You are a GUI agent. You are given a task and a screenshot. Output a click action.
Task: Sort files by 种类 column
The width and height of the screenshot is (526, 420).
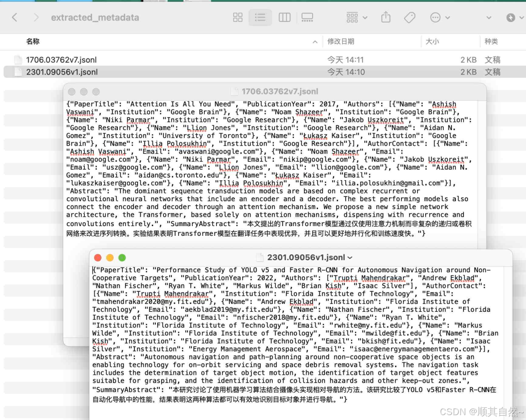coord(491,41)
